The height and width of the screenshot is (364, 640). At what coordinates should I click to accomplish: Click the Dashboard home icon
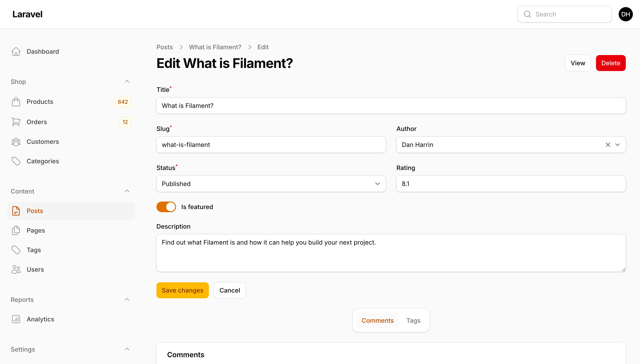16,51
